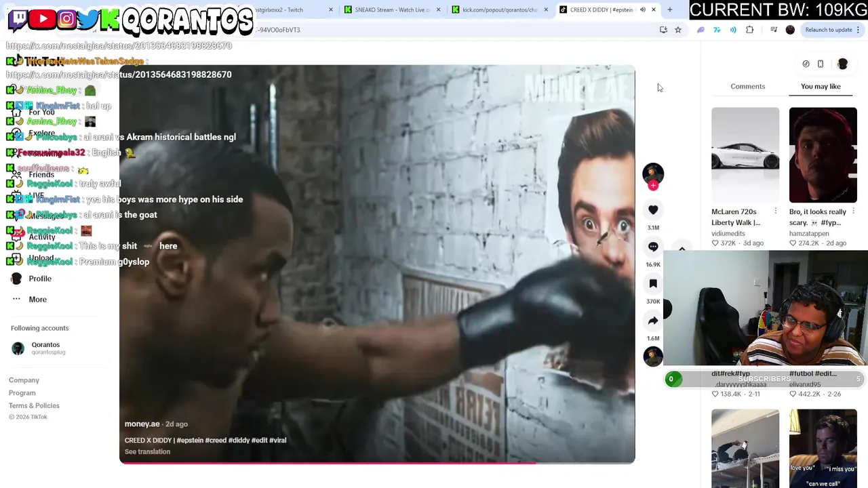
Task: Open the spinning sound disc below the share icon
Action: tap(652, 357)
